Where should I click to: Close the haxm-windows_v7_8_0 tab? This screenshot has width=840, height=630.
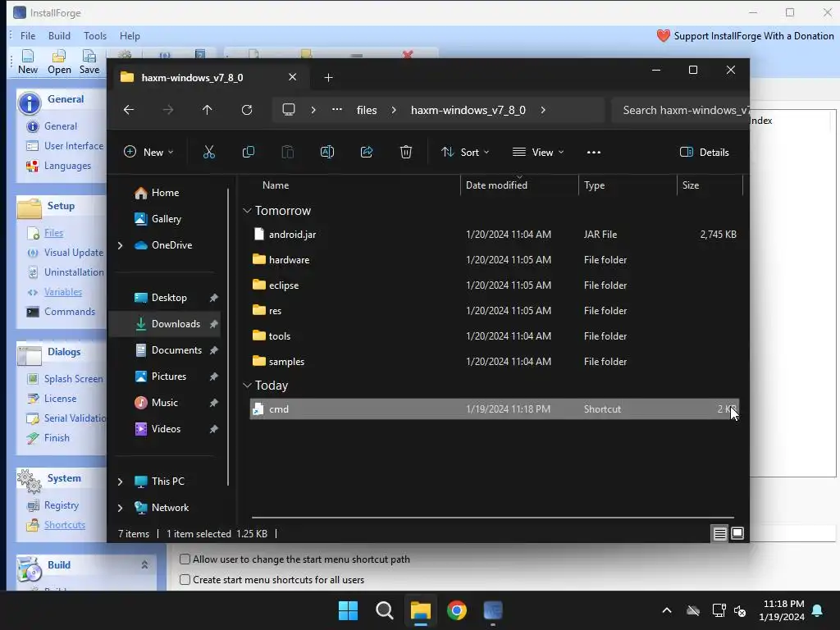tap(293, 77)
